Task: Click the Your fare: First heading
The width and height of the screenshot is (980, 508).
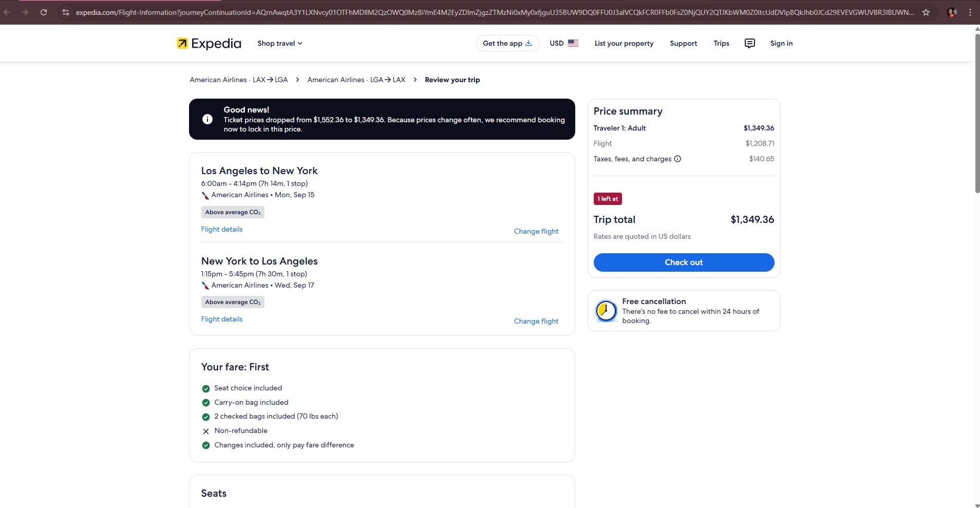Action: coord(235,367)
